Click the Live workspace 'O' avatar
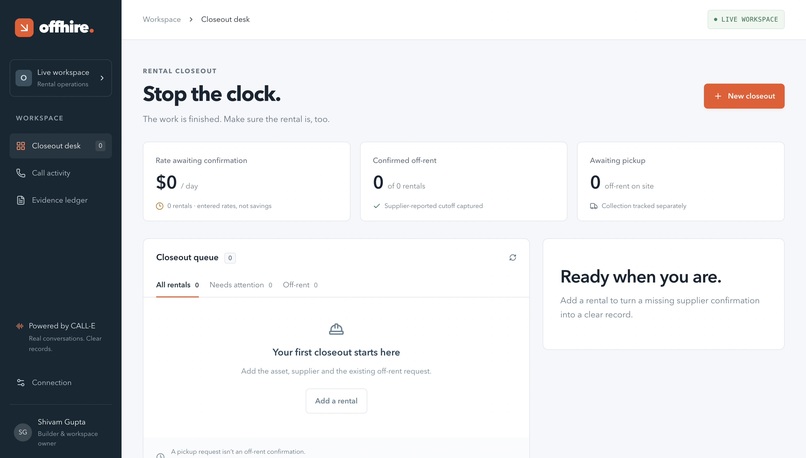This screenshot has height=458, width=806. [24, 78]
